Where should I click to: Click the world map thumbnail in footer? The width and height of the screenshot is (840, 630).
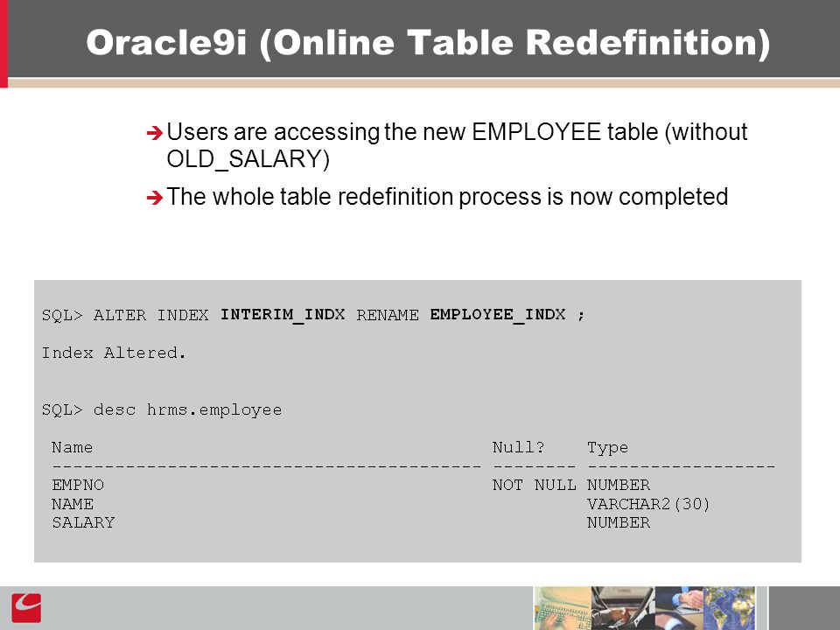click(729, 608)
